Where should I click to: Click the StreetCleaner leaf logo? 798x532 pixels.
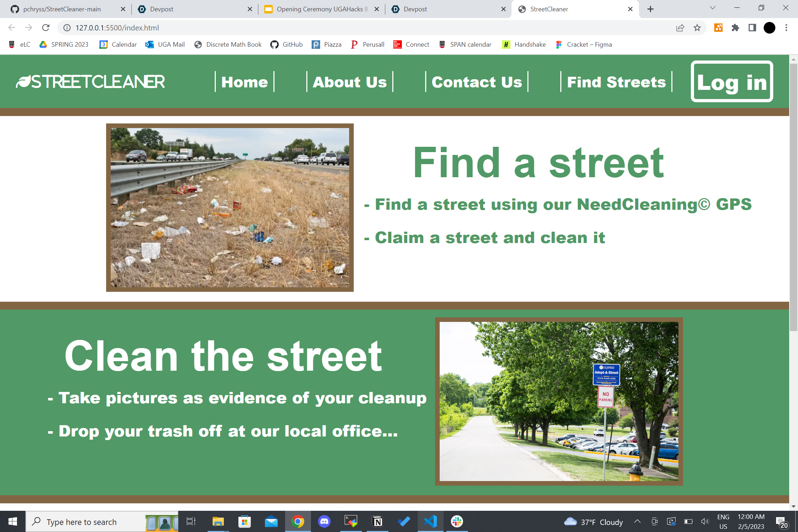pyautogui.click(x=23, y=81)
